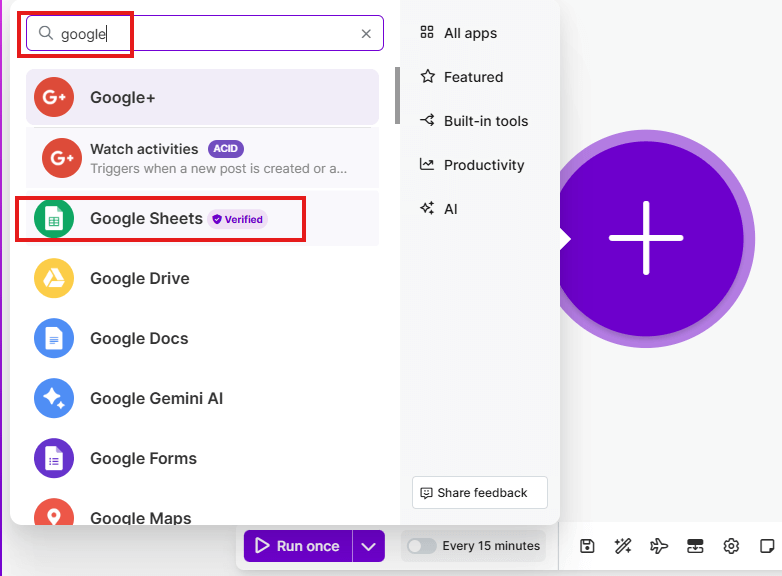This screenshot has width=782, height=576.
Task: Open the AI category
Action: click(x=438, y=208)
